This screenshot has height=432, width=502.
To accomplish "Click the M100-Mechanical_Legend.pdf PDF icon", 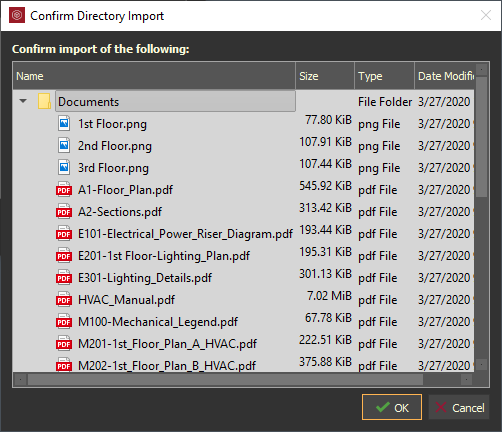I will click(x=64, y=321).
